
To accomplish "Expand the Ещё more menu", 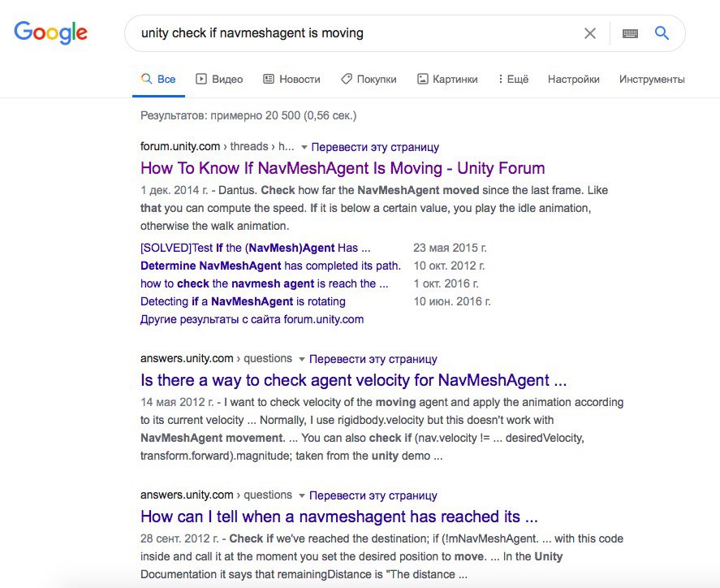I will pyautogui.click(x=513, y=79).
